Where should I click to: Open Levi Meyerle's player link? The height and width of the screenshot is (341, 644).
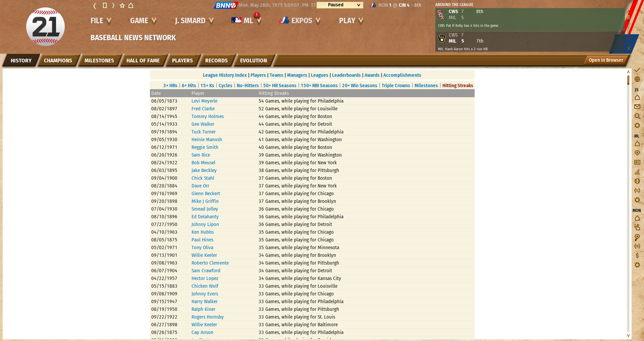(x=204, y=101)
